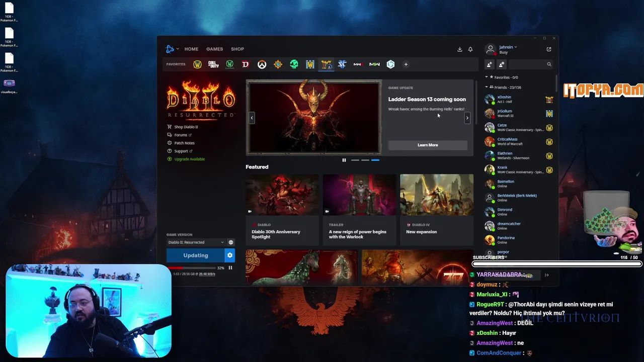Open the Warlock trailer card
644x362 pixels.
(359, 210)
